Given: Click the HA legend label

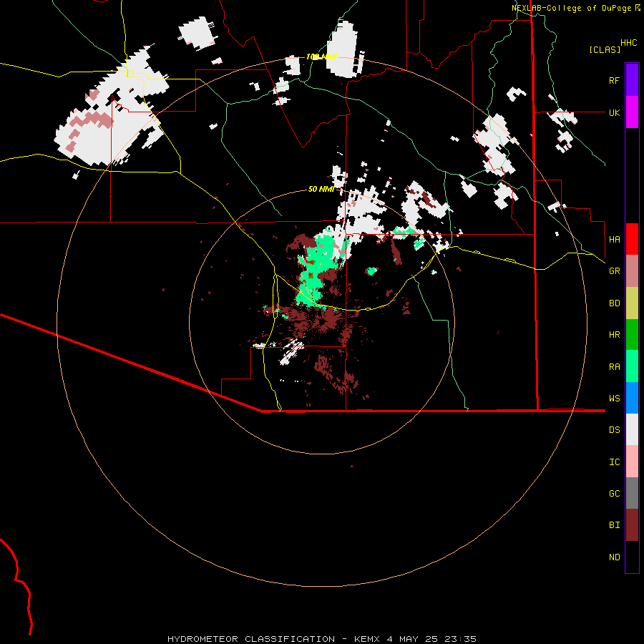Looking at the screenshot, I should point(614,240).
